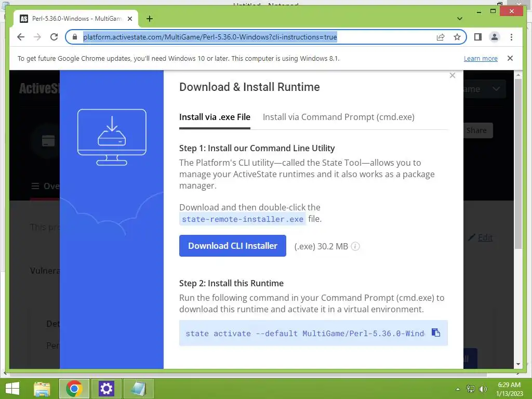This screenshot has width=532, height=399.
Task: View site information via the lock icon
Action: tap(75, 37)
